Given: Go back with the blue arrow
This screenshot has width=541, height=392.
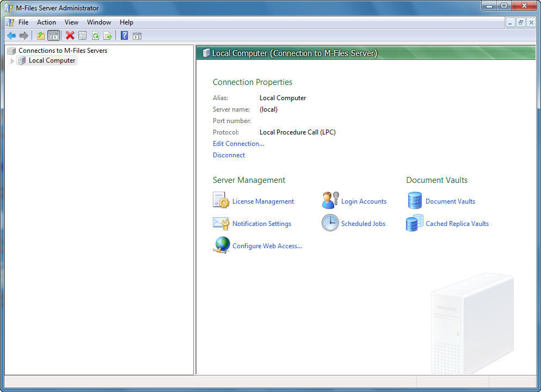Looking at the screenshot, I should [11, 35].
